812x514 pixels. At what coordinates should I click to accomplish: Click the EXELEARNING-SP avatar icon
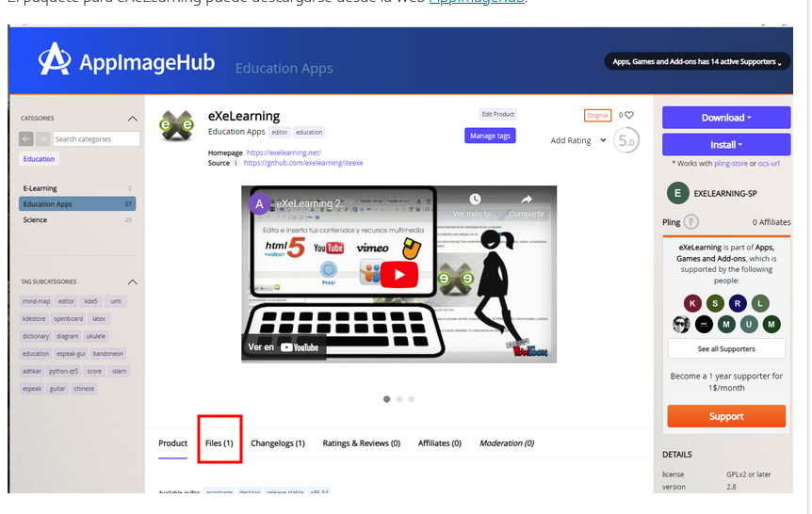677,193
